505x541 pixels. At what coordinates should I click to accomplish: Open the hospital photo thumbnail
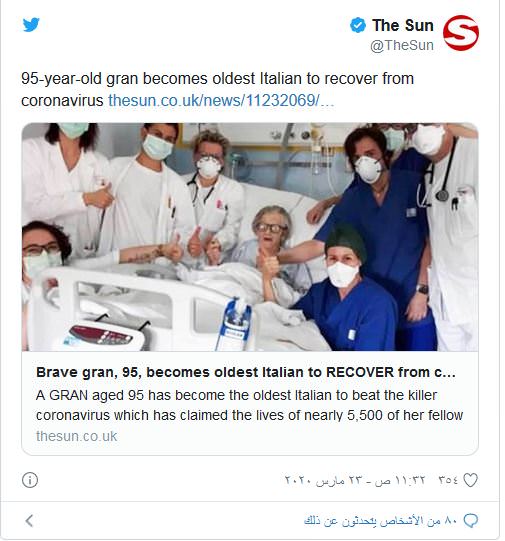[250, 237]
